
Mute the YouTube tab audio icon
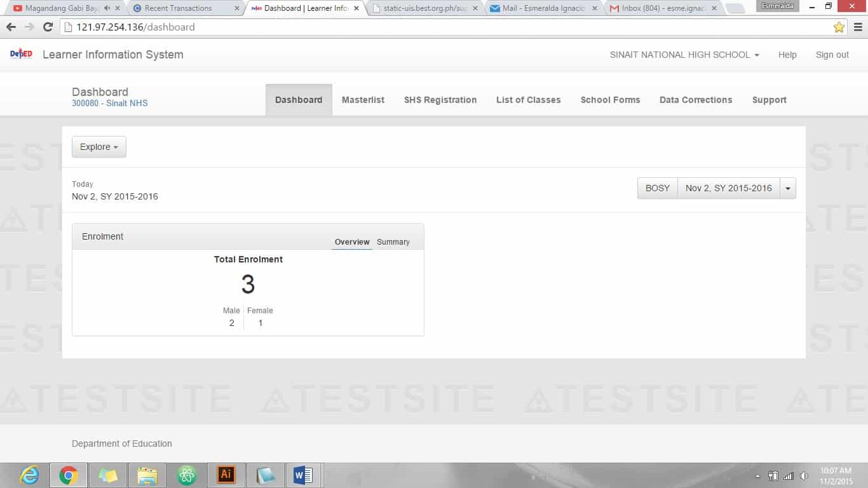(x=107, y=8)
